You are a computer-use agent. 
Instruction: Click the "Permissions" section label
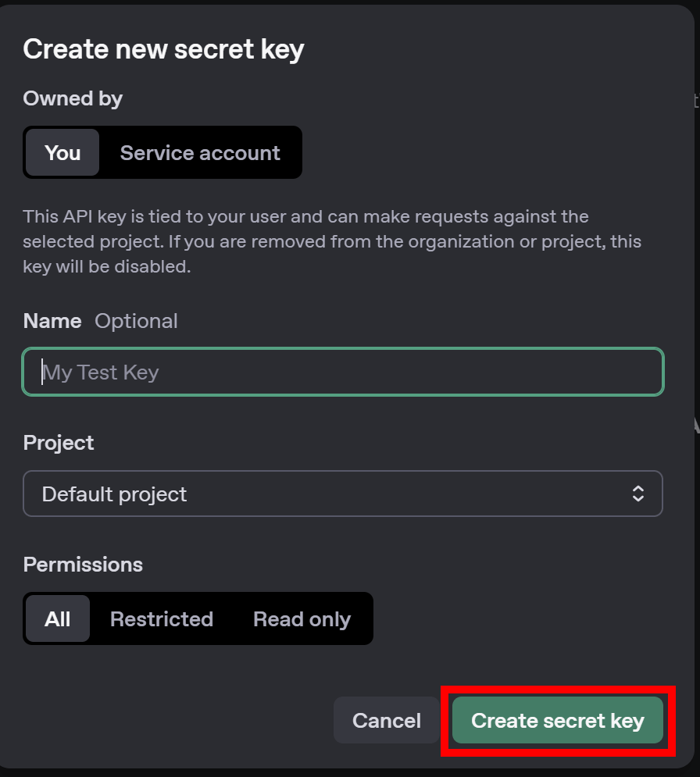pyautogui.click(x=83, y=565)
